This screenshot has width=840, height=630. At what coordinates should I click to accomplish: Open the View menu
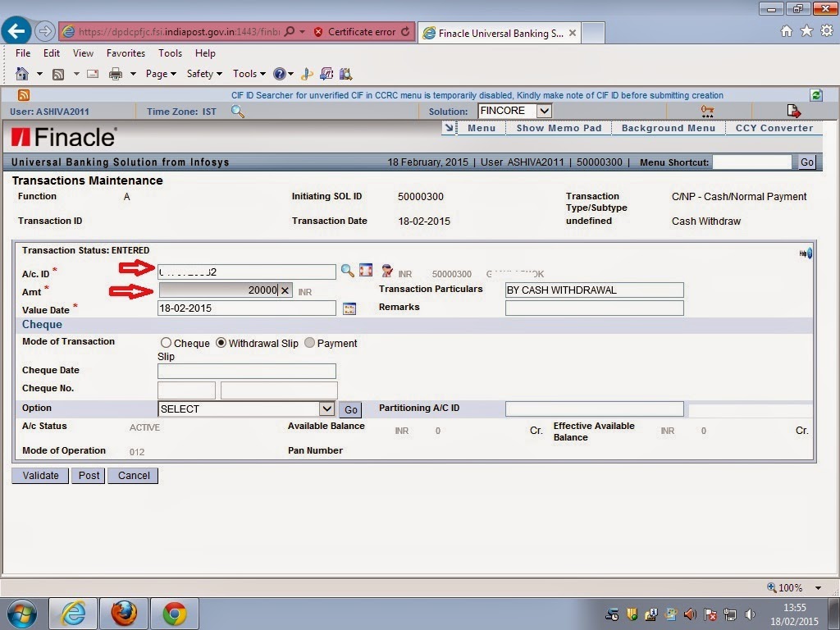point(83,53)
